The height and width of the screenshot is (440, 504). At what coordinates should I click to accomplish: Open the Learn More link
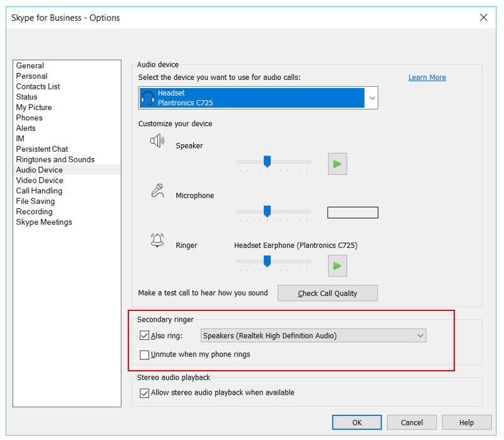pyautogui.click(x=427, y=77)
